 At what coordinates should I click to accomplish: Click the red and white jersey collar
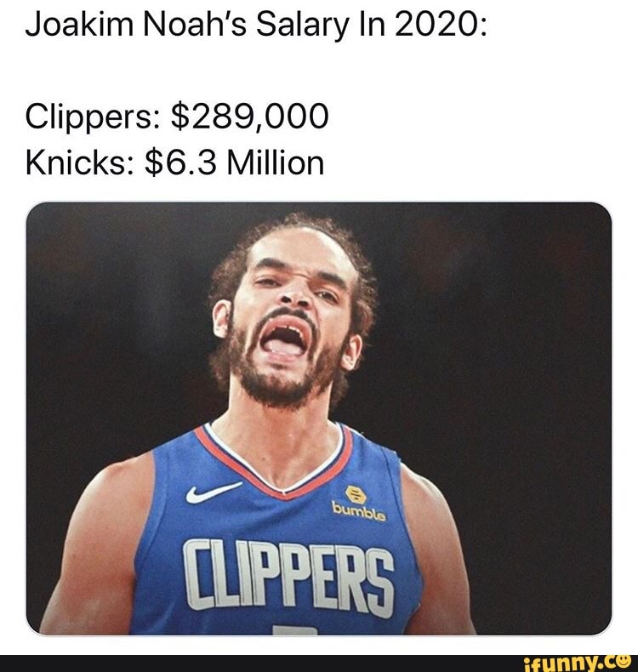point(274,458)
